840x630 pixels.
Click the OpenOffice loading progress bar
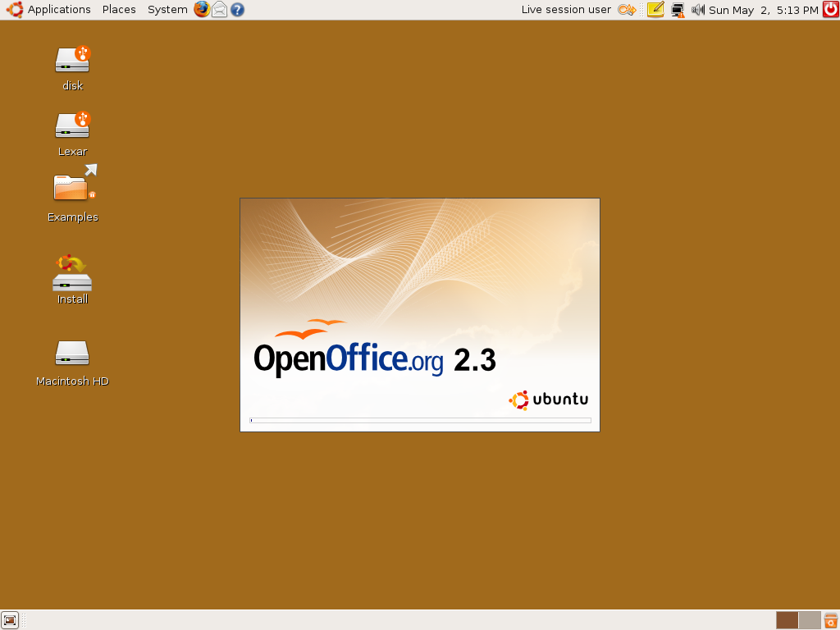click(x=421, y=421)
